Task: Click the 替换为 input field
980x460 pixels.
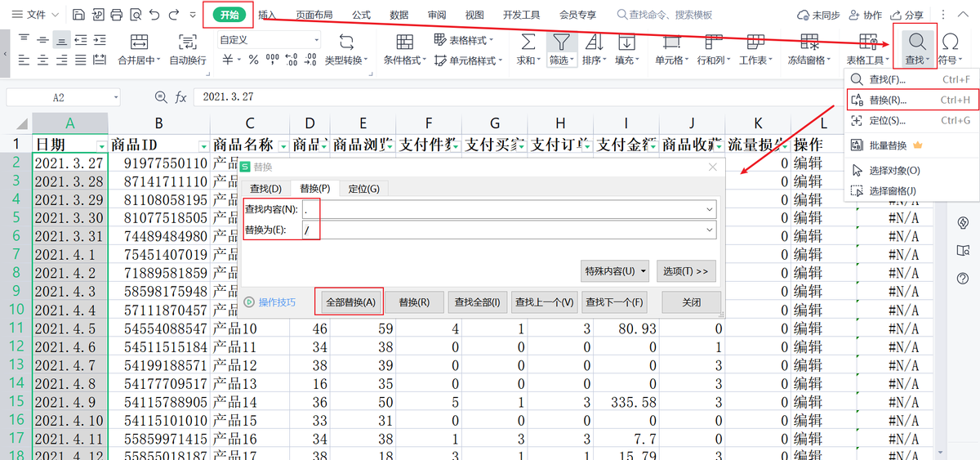Action: [x=510, y=230]
